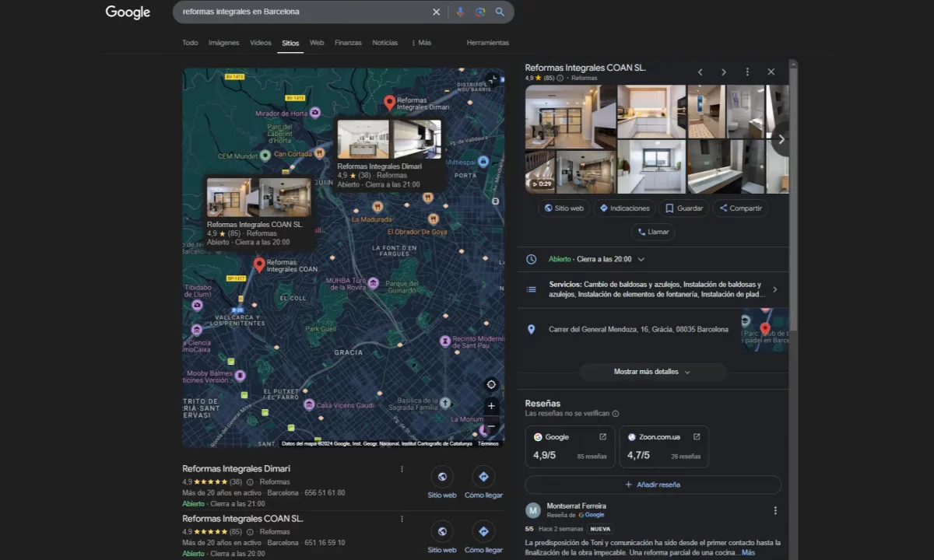Zoom in on the map
934x560 pixels.
click(x=491, y=406)
